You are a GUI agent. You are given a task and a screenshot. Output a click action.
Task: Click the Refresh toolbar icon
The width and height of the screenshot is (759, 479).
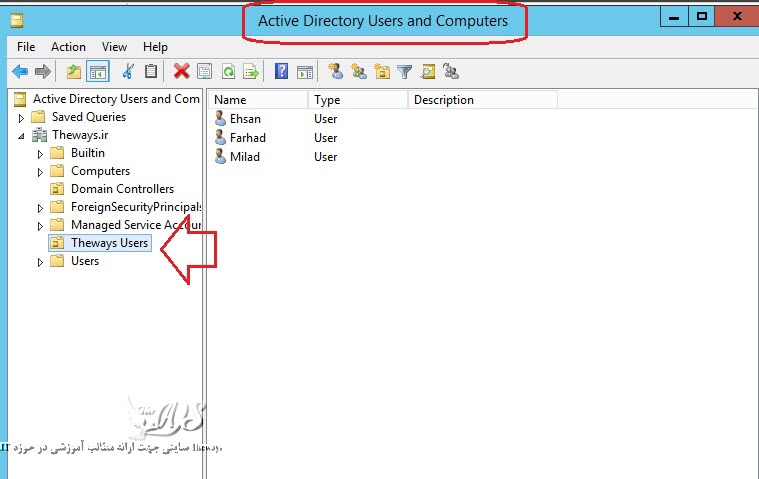coord(228,71)
